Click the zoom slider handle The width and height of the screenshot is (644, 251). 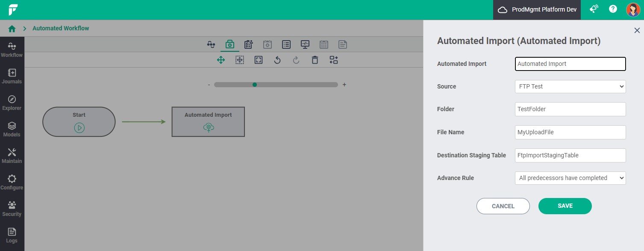(x=255, y=85)
